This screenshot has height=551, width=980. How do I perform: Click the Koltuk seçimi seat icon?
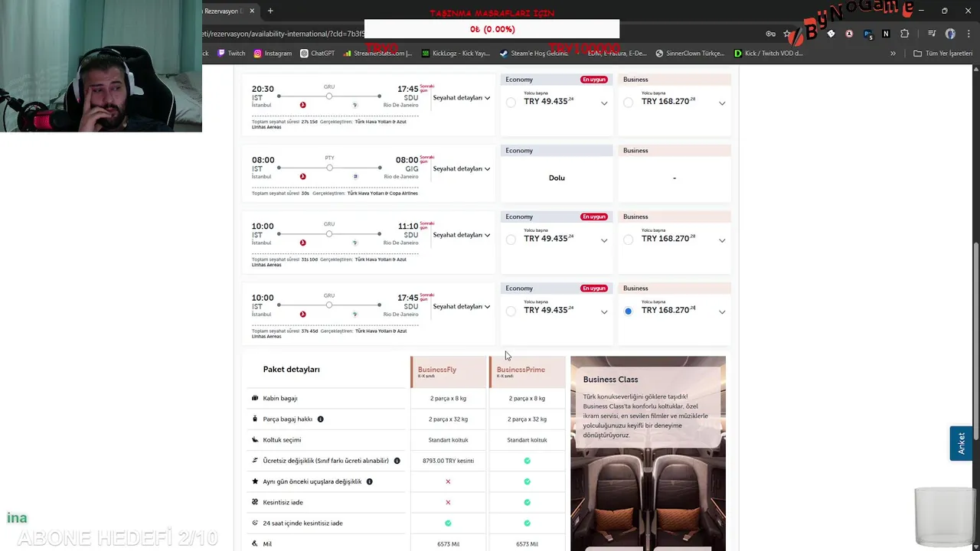pos(255,440)
